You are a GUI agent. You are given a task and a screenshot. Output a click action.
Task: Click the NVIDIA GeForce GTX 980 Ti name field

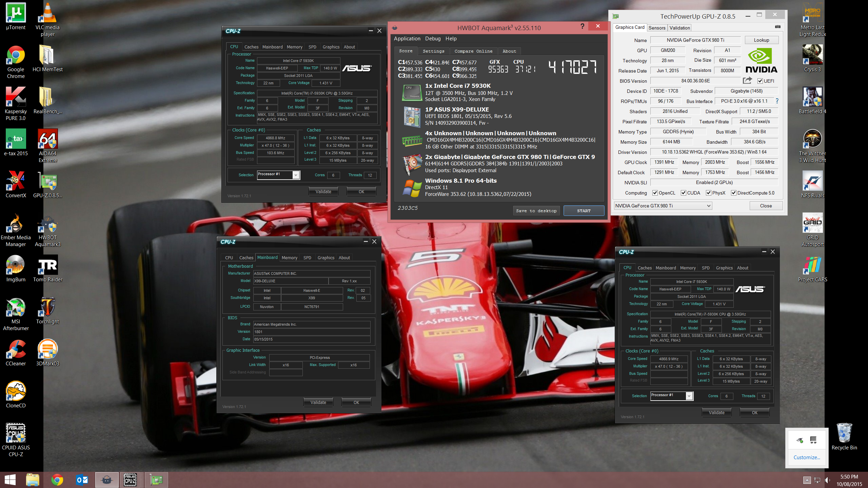point(695,40)
